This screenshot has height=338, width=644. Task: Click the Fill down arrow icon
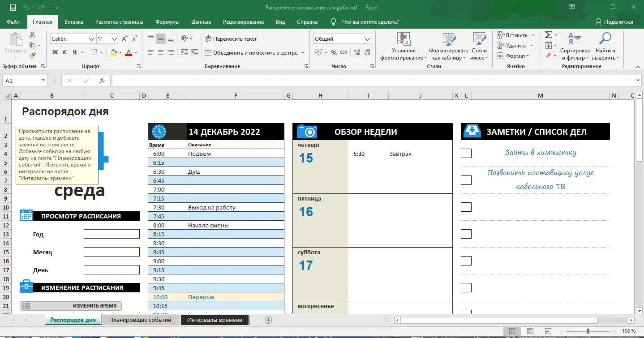pyautogui.click(x=548, y=45)
